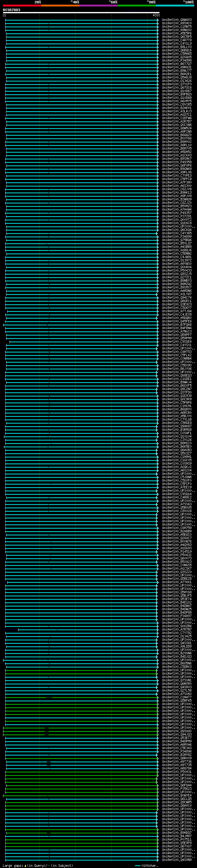This screenshot has height=868, width=197.
Task: Open hit UniRef100_Q6C5P5
Action: point(177,37)
